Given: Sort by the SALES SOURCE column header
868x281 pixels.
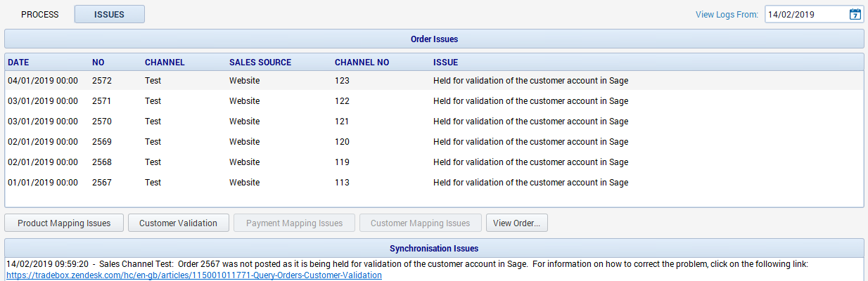Looking at the screenshot, I should click(261, 63).
